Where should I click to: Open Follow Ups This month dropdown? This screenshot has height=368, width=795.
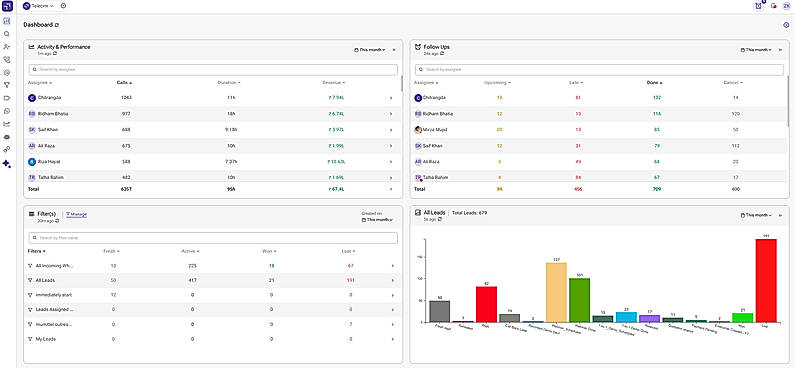[x=756, y=50]
